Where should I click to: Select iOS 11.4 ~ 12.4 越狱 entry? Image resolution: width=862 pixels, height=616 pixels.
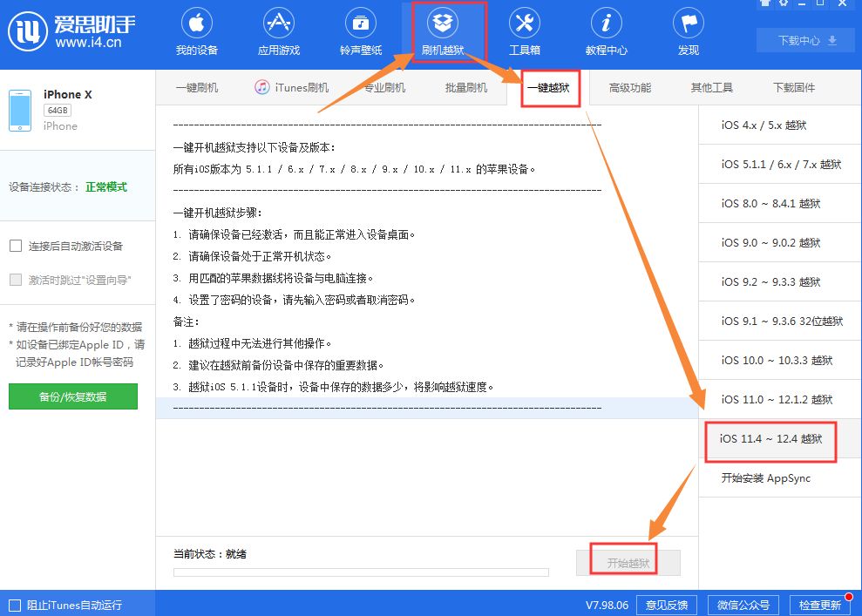770,439
